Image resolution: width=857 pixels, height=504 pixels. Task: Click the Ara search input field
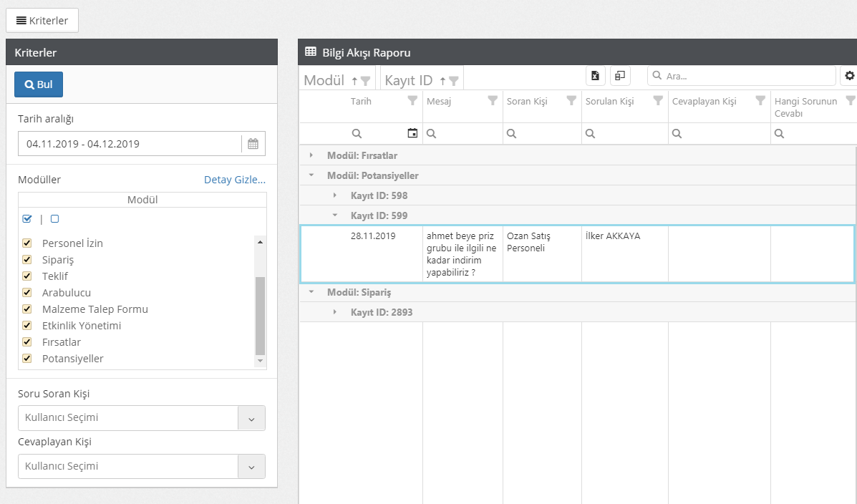[745, 76]
